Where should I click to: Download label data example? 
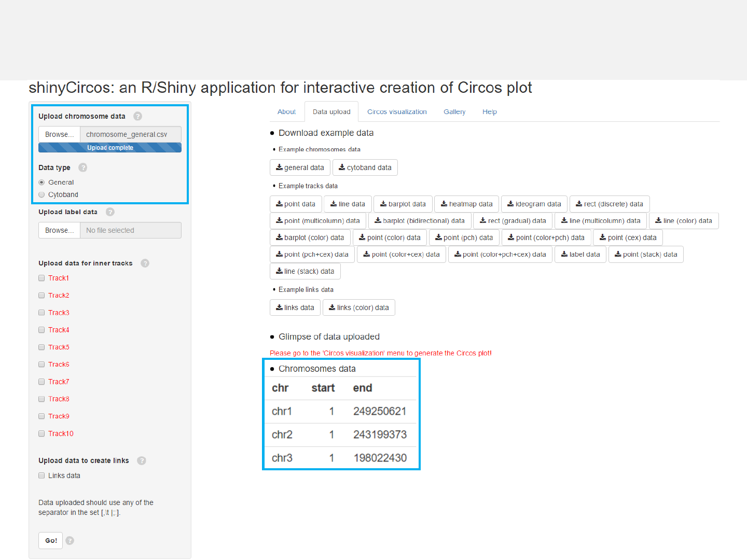[580, 255]
